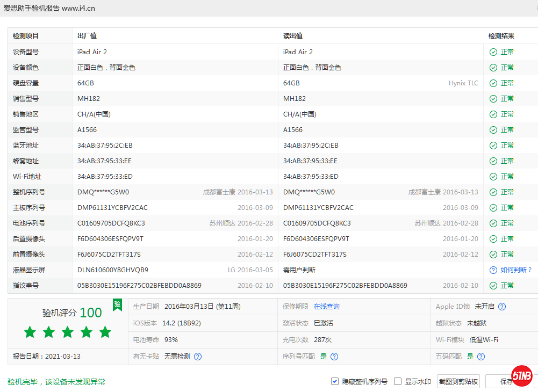Click 截图到剪贴板 button

(458, 381)
